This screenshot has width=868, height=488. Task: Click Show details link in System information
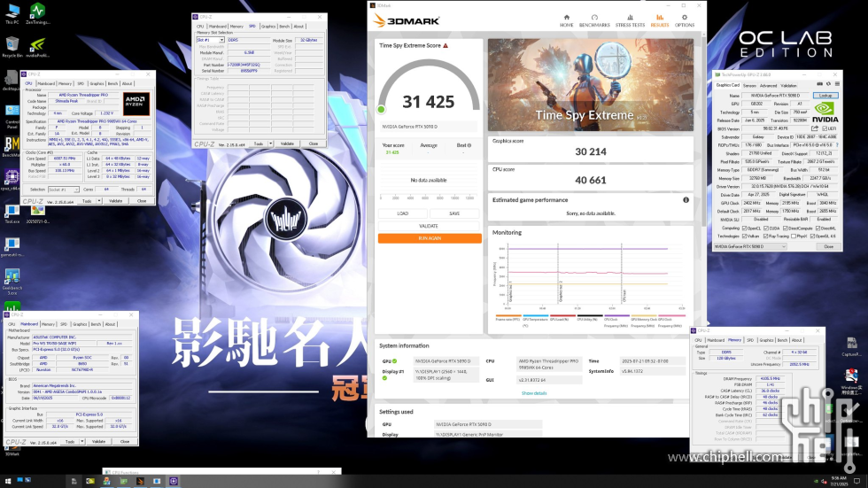coord(533,393)
